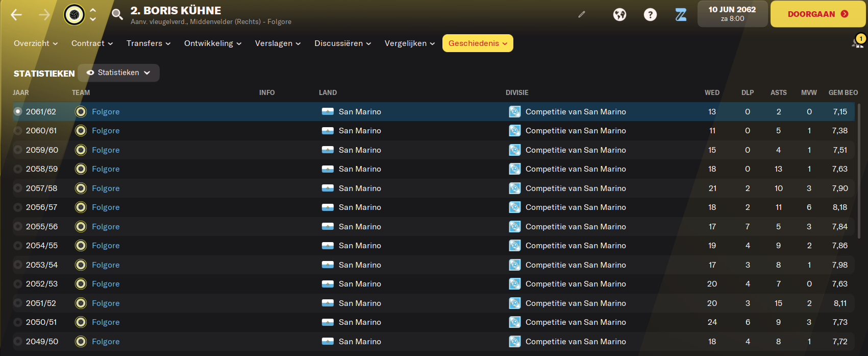Click San Marino flag in 2049/50 row
The width and height of the screenshot is (868, 356).
[328, 341]
